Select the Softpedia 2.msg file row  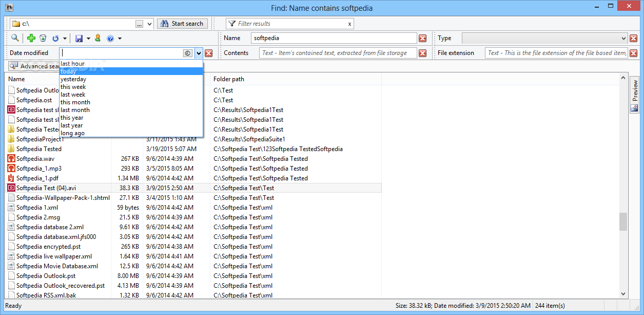(193, 217)
